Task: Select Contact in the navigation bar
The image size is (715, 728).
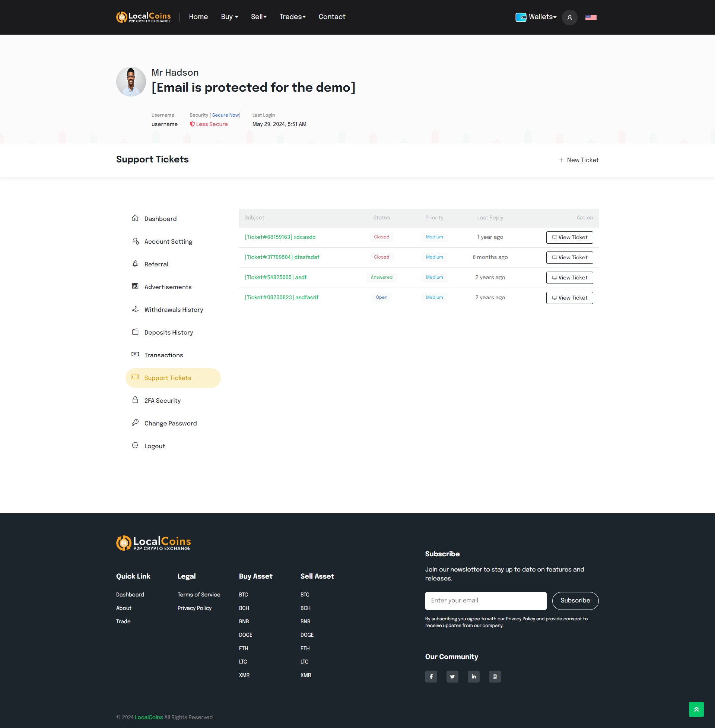Action: pos(331,17)
